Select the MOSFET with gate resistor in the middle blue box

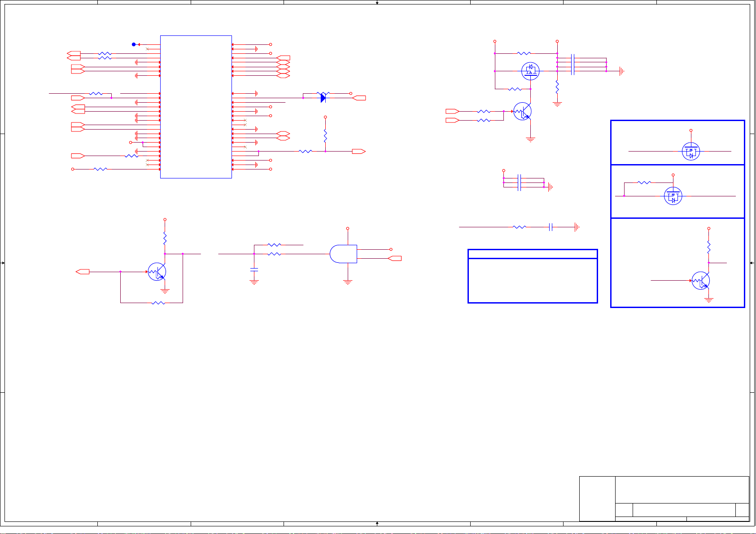click(x=673, y=196)
